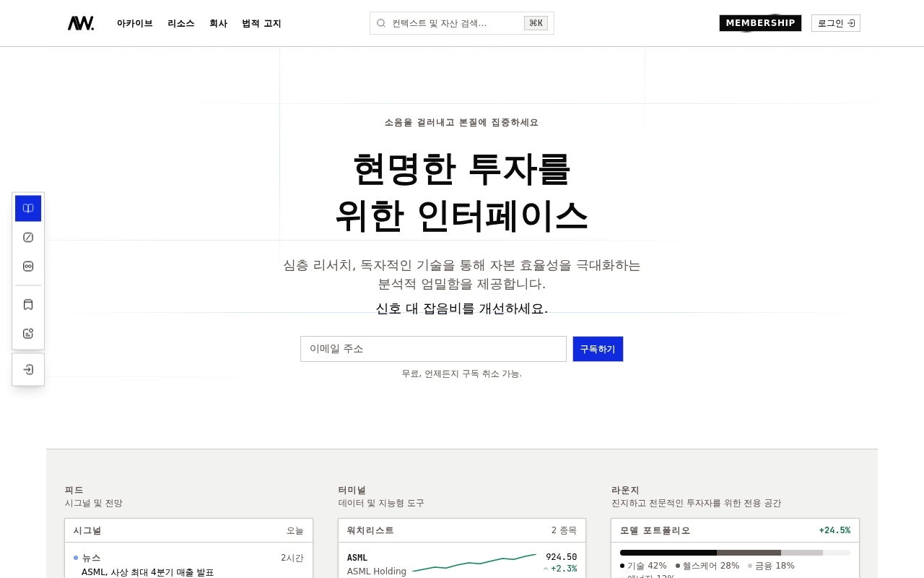924x578 pixels.
Task: Click the +2.3% ASML change value
Action: (x=560, y=569)
